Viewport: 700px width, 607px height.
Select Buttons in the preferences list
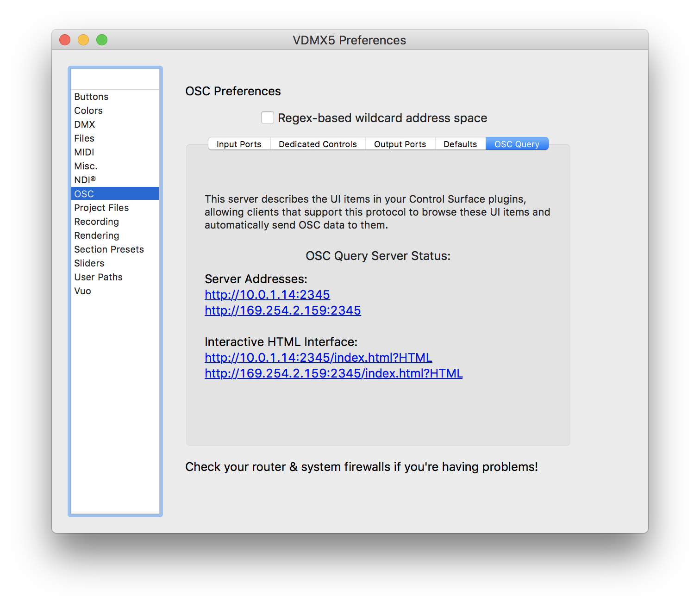(115, 97)
